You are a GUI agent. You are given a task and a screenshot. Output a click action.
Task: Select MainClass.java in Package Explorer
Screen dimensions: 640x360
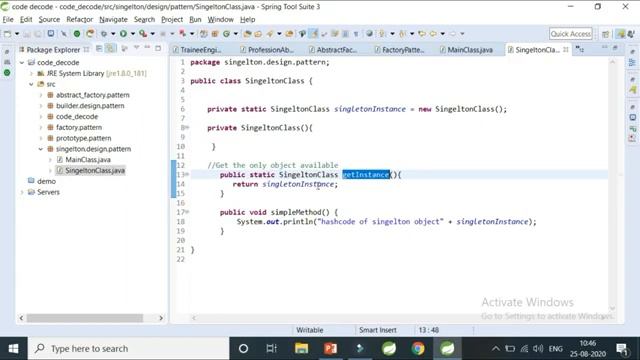point(88,160)
